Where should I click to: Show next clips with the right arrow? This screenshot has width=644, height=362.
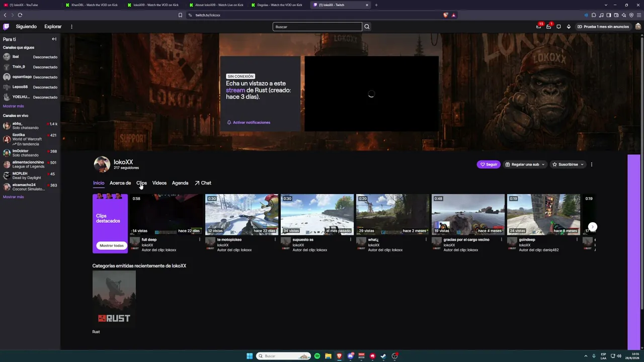(593, 227)
